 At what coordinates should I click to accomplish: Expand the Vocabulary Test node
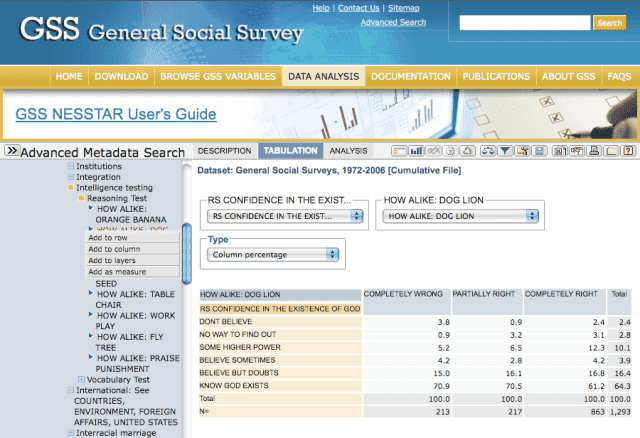[81, 379]
